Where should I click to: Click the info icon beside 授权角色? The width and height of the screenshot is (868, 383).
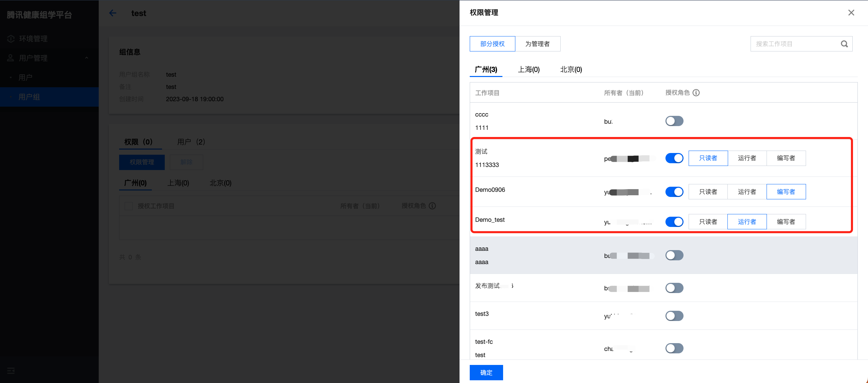pyautogui.click(x=696, y=93)
